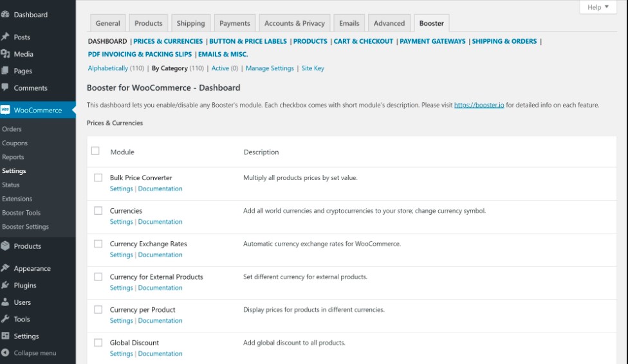
Task: Open Manage Settings link
Action: coord(270,68)
